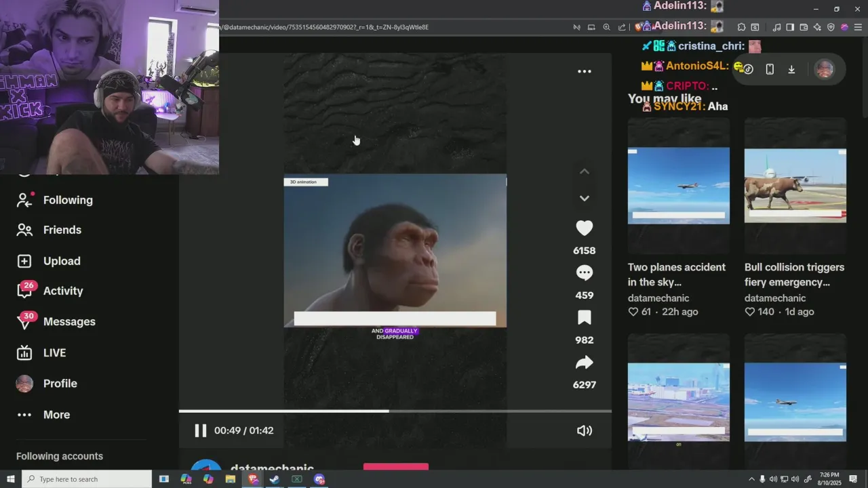The width and height of the screenshot is (868, 488).
Task: Open File Explorer from the taskbar
Action: point(231,479)
